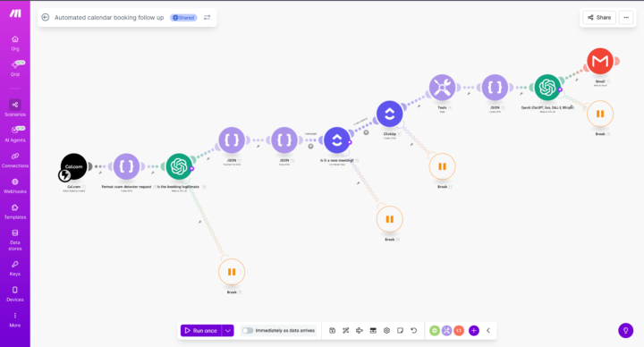Expand the Run once dropdown arrow
Viewport: 644px width, 347px height.
228,331
